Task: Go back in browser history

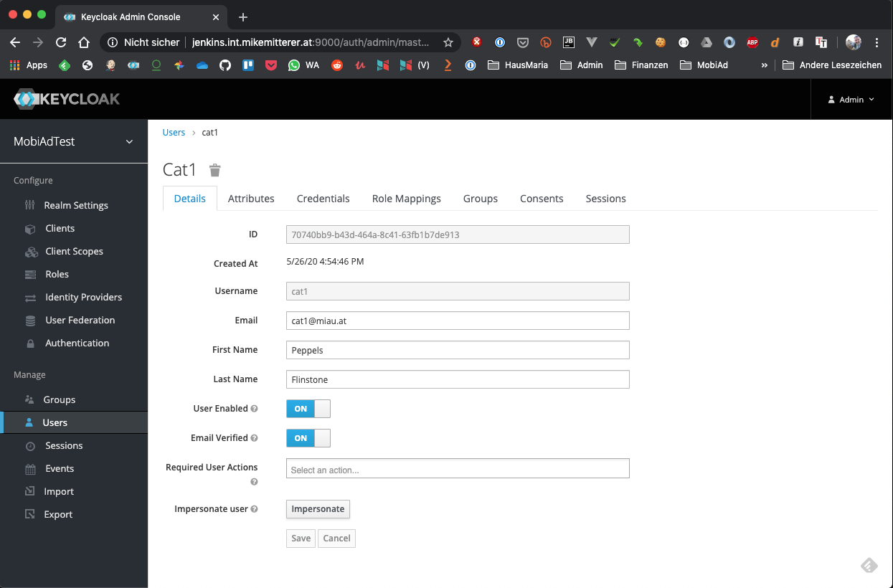Action: (15, 42)
